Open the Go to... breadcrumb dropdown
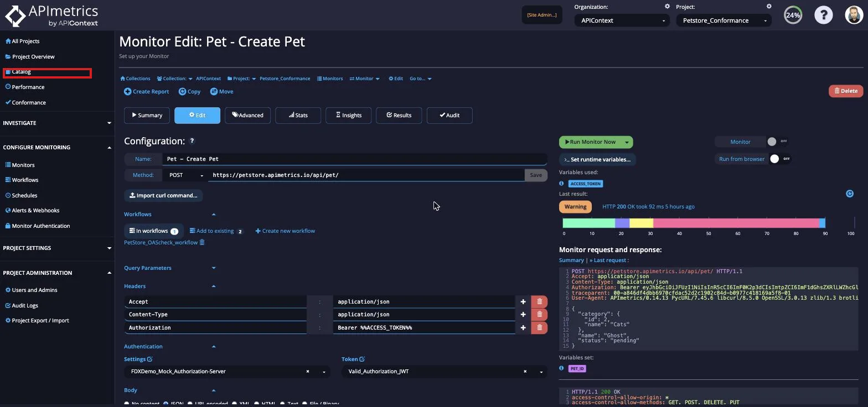Image resolution: width=868 pixels, height=407 pixels. coord(420,79)
